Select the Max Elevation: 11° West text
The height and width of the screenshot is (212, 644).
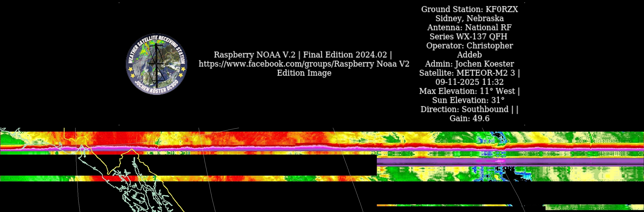(x=467, y=91)
